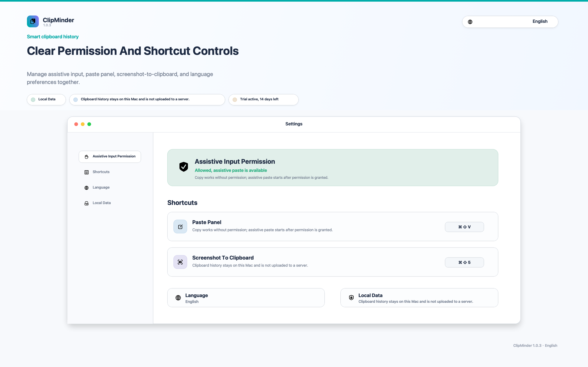The height and width of the screenshot is (367, 588).
Task: Click the Local Data card in settings
Action: point(419,298)
